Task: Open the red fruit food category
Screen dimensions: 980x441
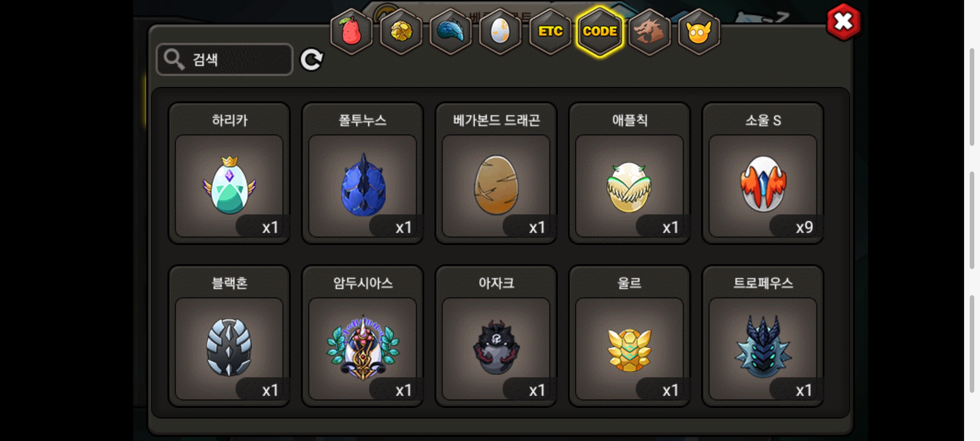Action: (351, 31)
